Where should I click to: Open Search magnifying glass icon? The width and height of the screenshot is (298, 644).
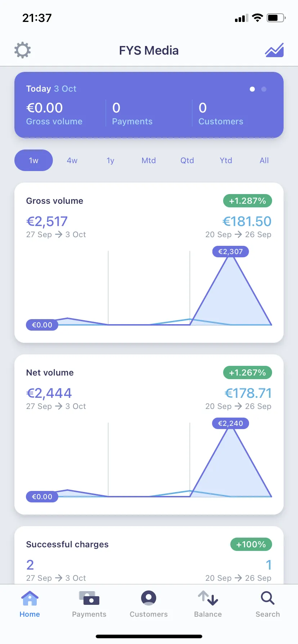pos(268,598)
